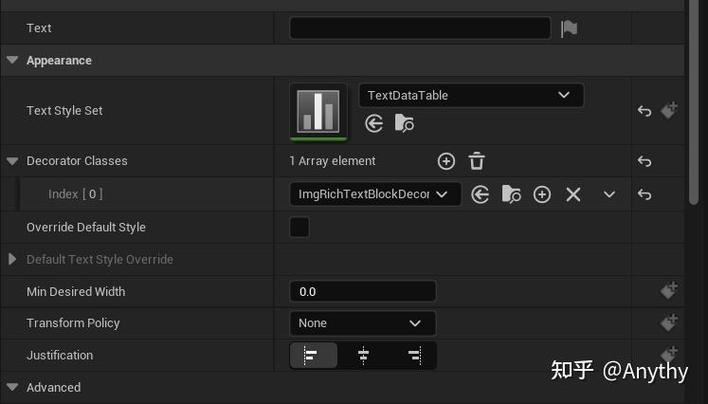Click the '1 Array element' text
708x404 pixels.
[332, 161]
